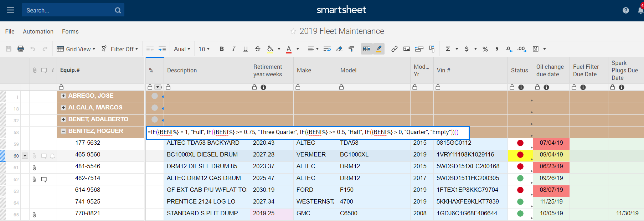Open the Arial font dropdown
644x221 pixels.
(x=182, y=49)
